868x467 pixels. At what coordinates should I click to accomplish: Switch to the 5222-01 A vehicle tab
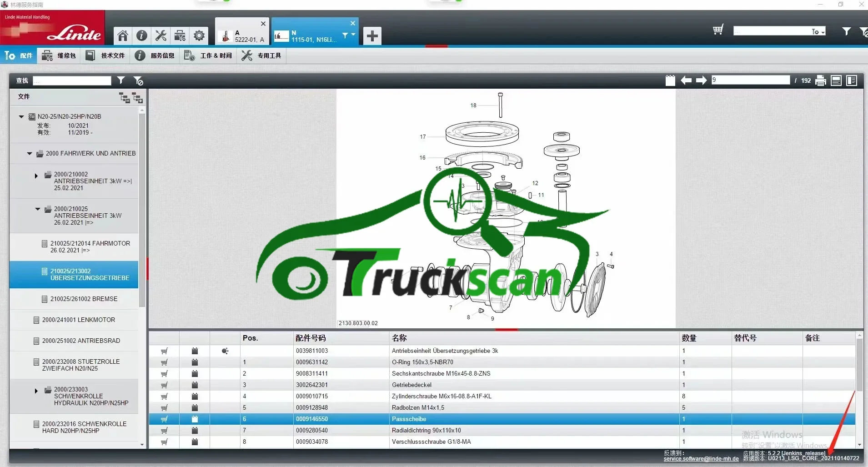click(242, 31)
